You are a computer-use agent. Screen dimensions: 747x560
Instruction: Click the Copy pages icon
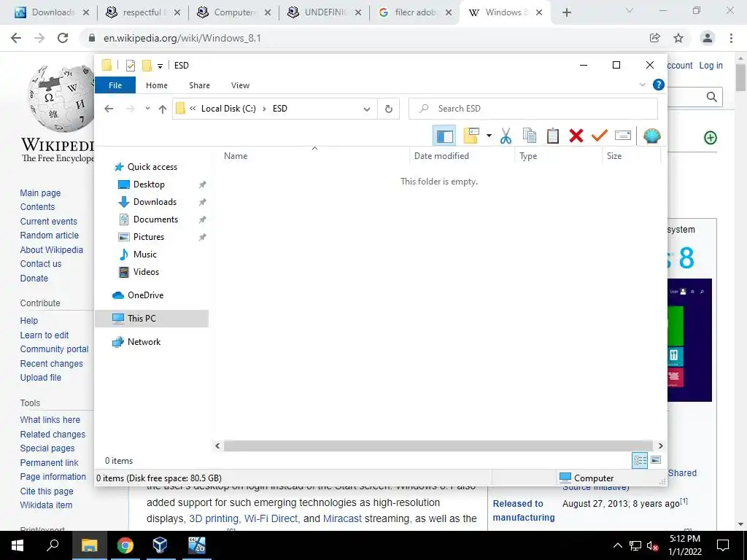[530, 136]
